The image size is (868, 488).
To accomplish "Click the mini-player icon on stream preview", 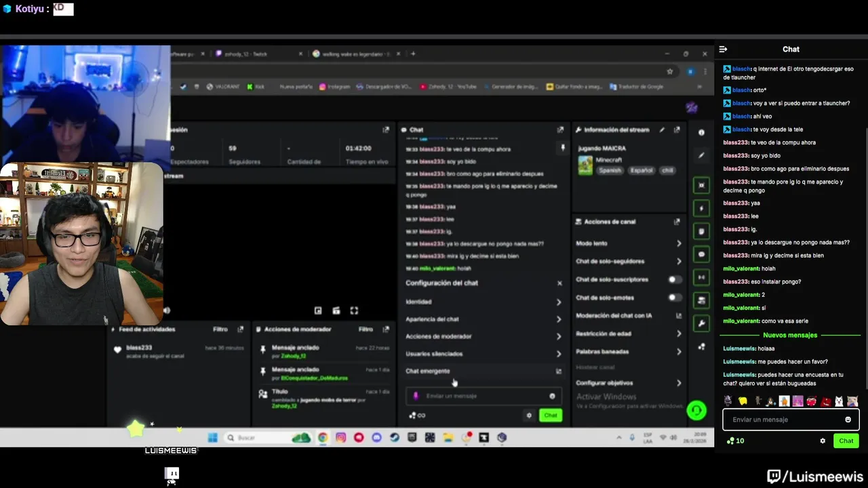I will [x=318, y=310].
